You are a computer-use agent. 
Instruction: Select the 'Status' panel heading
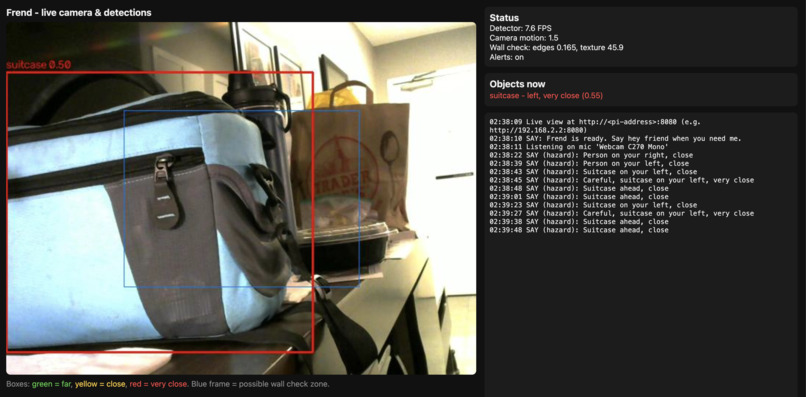pos(504,18)
